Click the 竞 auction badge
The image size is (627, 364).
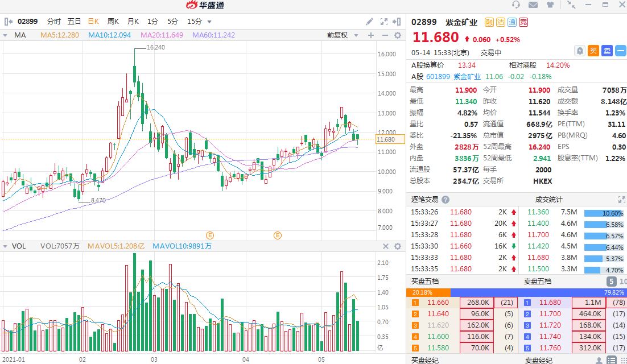tap(523, 22)
